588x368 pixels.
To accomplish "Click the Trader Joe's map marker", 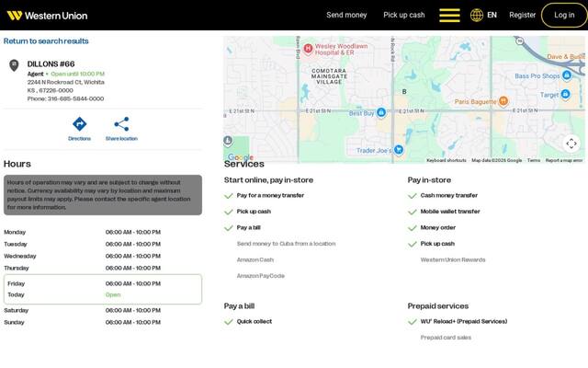I will (399, 149).
